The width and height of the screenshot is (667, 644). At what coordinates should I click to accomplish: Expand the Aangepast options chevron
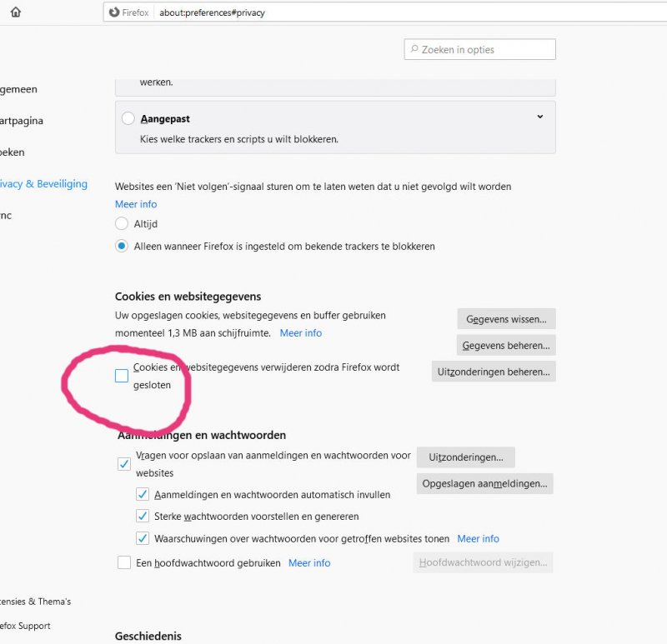tap(539, 117)
